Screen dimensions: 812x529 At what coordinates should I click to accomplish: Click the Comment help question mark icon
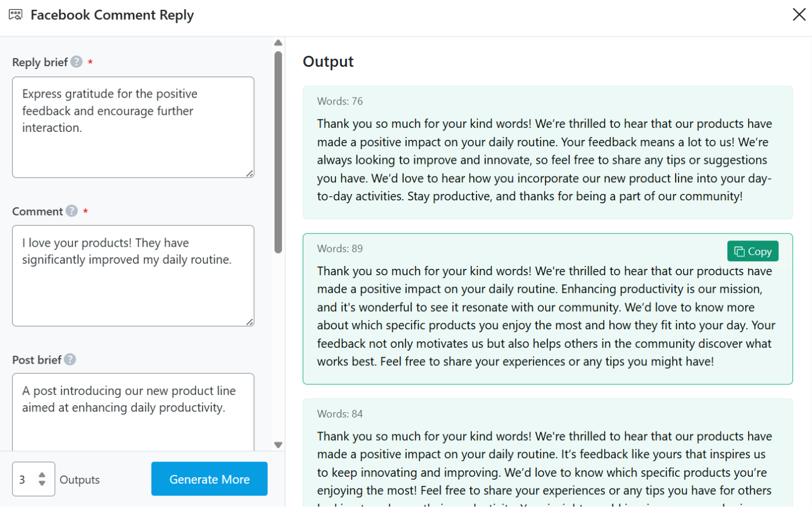pos(72,211)
